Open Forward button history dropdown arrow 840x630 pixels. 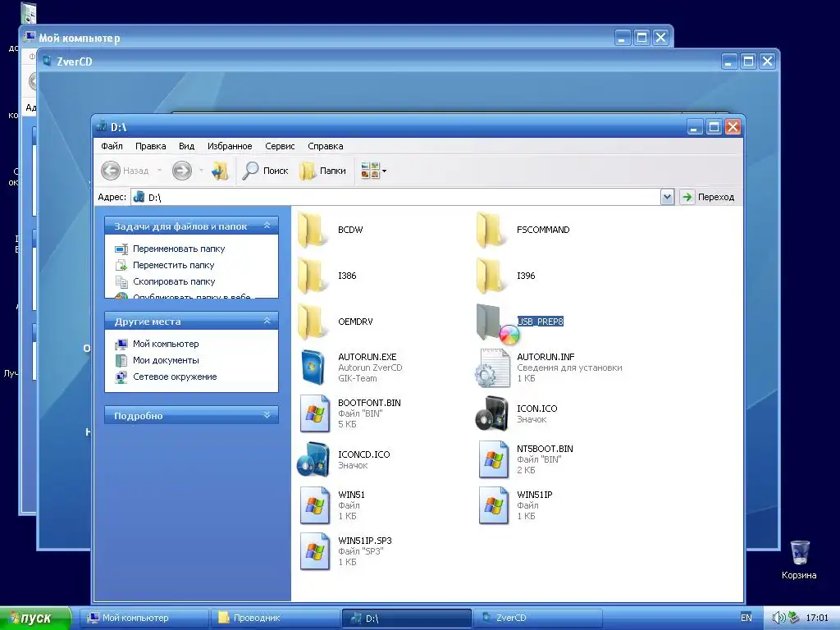click(x=202, y=171)
